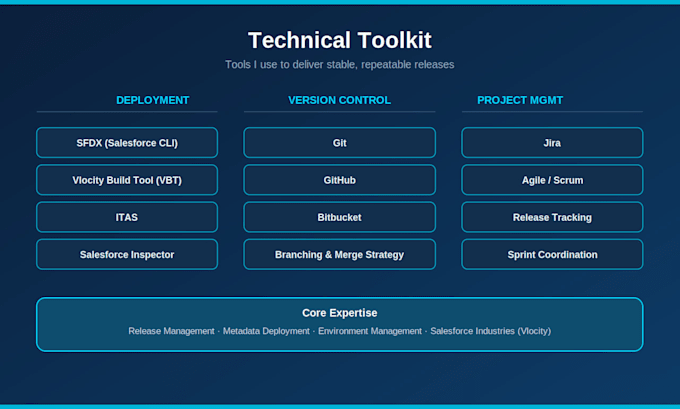The width and height of the screenshot is (680, 409).
Task: Click the Agile / Scrum card
Action: click(552, 180)
